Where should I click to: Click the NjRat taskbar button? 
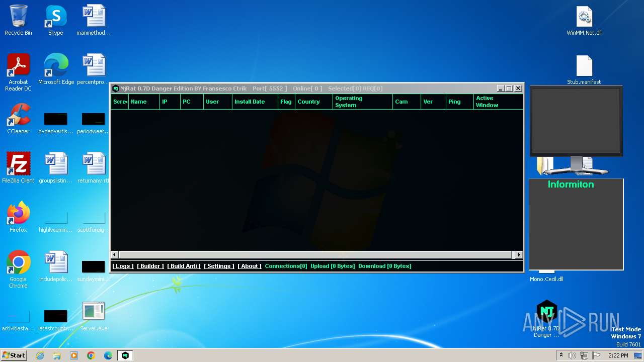coord(125,355)
